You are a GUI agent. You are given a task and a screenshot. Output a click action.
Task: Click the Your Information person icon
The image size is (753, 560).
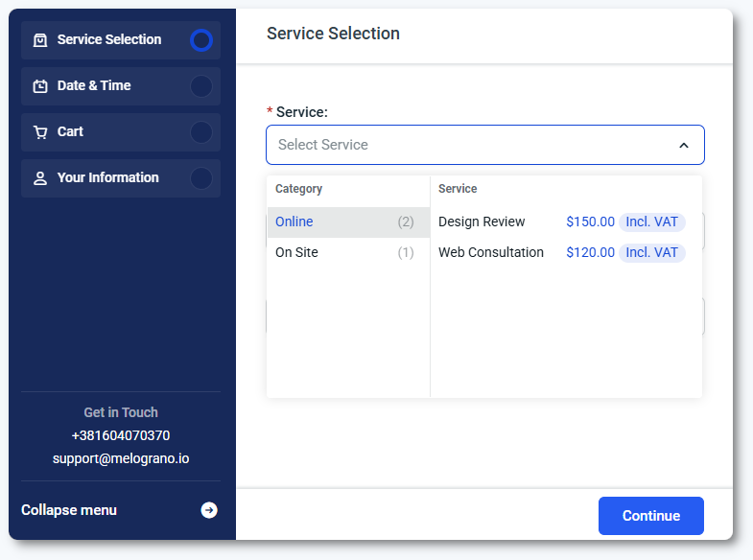40,178
